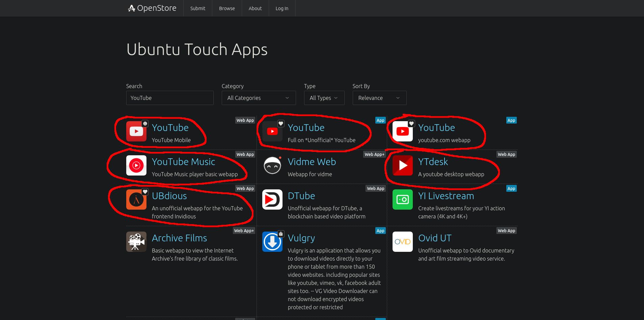Open the YTdesk title link

tap(433, 162)
